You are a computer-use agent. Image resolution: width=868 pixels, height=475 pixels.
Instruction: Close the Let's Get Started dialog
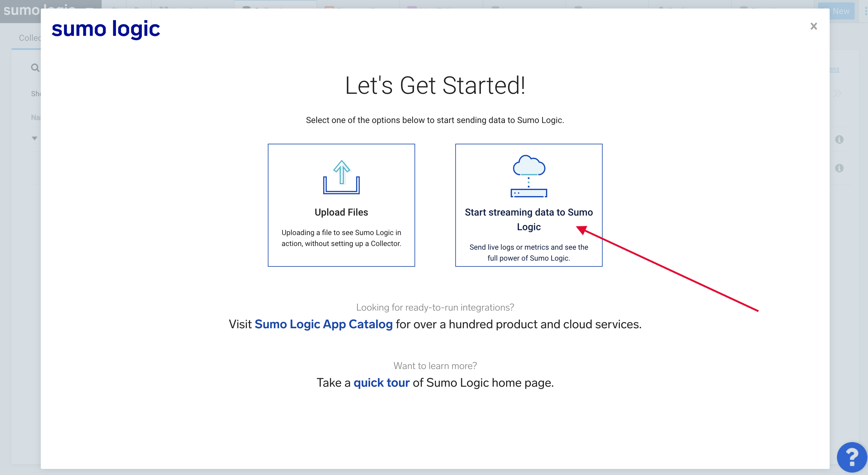tap(814, 26)
